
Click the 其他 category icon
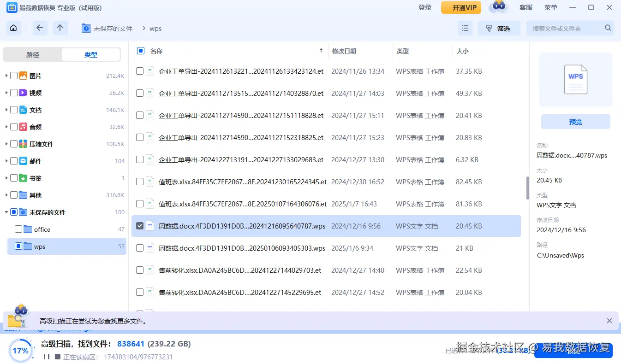tap(23, 195)
